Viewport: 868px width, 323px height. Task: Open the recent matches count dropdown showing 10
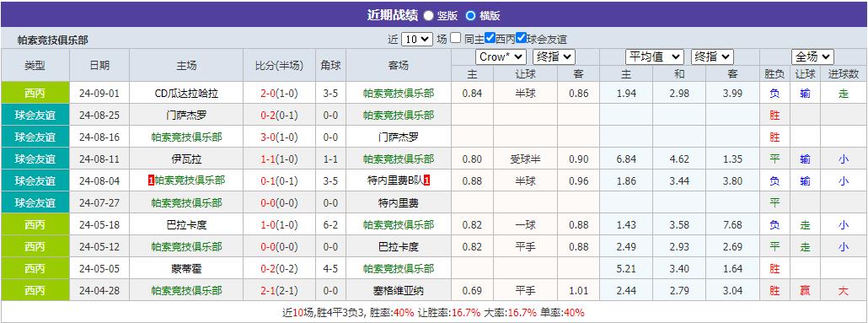[417, 39]
